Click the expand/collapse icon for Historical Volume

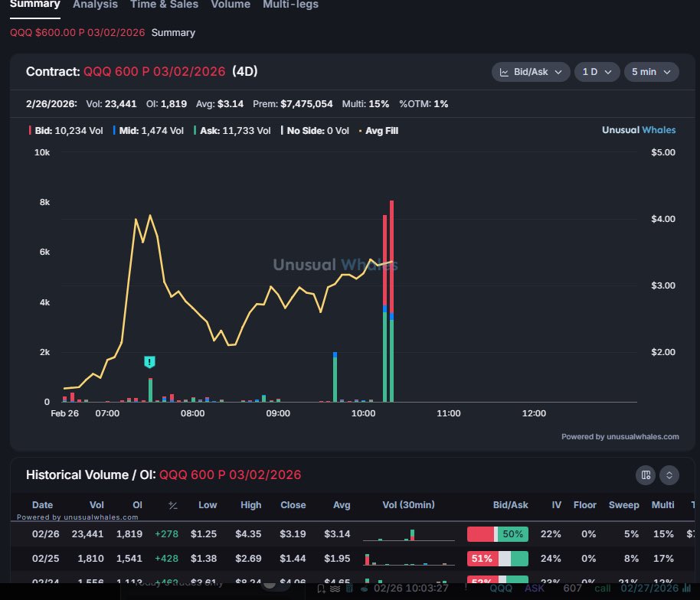coord(669,475)
